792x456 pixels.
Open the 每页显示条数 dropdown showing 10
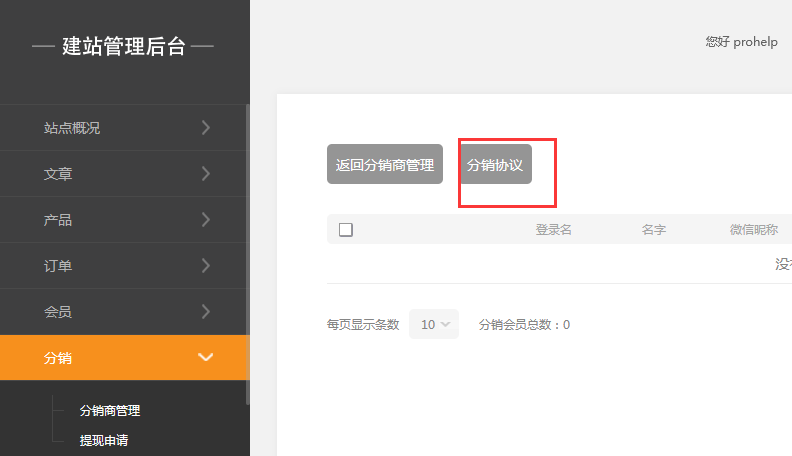tap(434, 324)
